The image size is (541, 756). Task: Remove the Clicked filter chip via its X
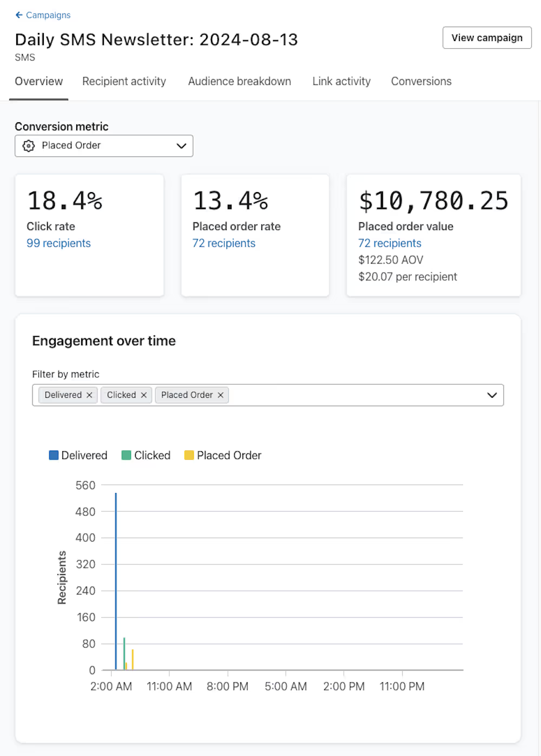pyautogui.click(x=143, y=395)
